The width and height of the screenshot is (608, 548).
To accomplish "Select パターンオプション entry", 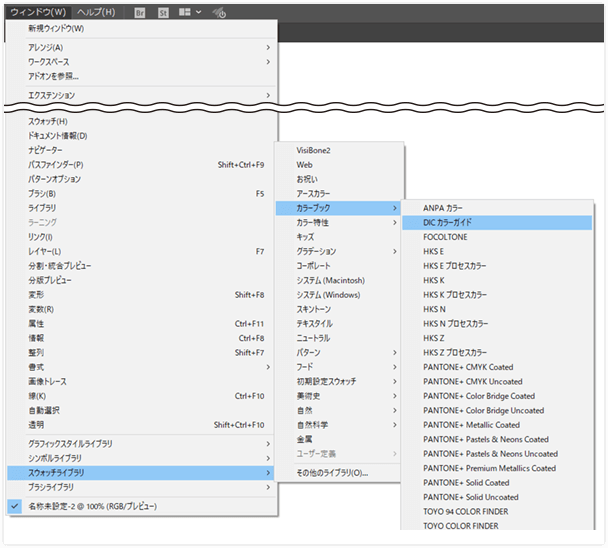I will (x=142, y=179).
